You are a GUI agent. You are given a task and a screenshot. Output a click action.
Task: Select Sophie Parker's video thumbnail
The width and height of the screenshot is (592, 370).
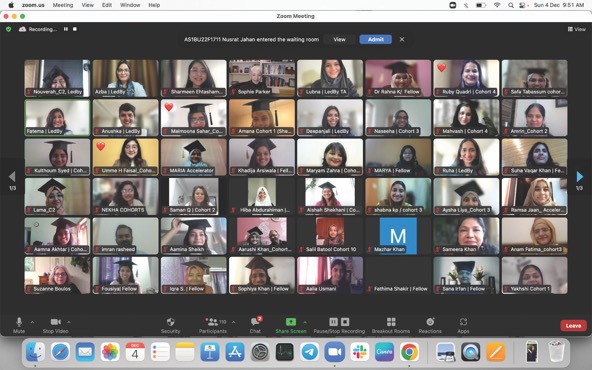pos(262,78)
